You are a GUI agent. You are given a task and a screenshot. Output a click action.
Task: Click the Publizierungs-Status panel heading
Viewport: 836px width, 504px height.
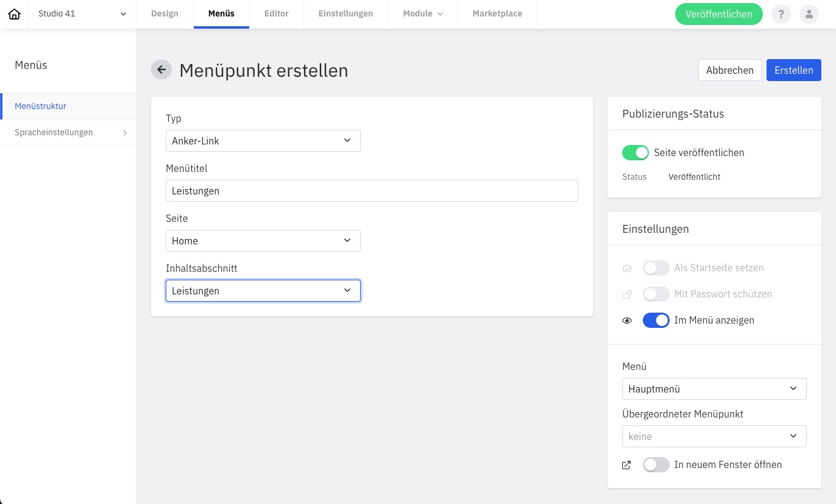[673, 114]
